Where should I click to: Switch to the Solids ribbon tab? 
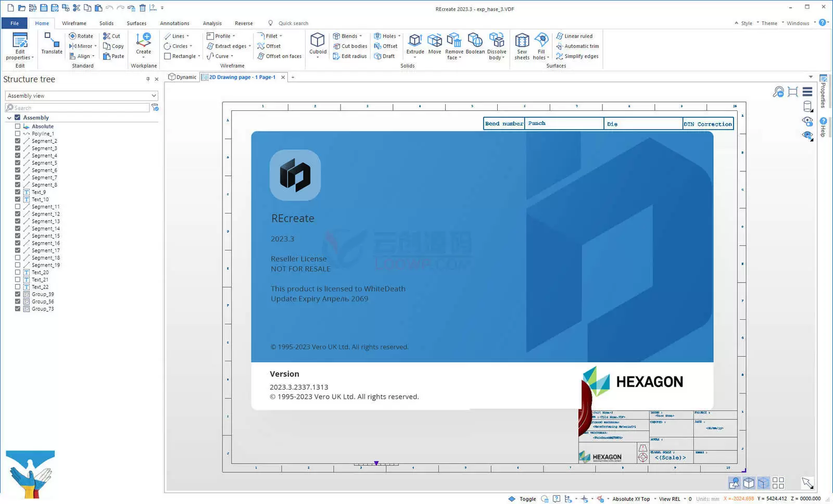point(106,23)
